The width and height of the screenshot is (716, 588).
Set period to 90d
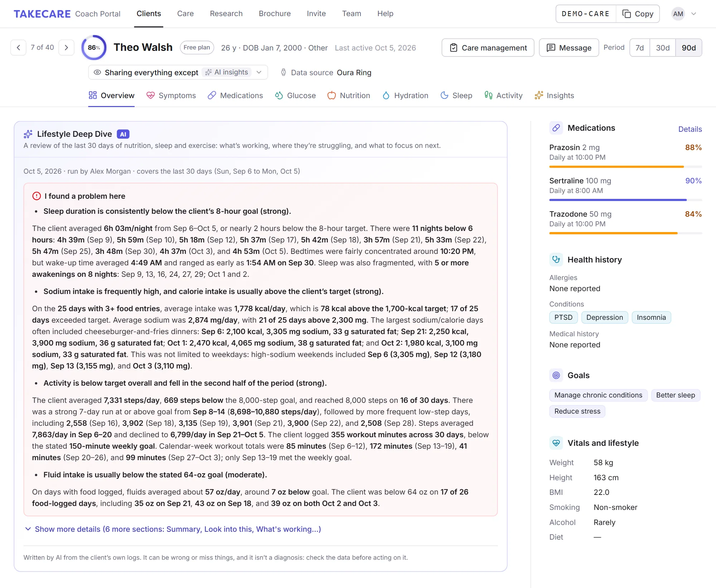coord(689,48)
